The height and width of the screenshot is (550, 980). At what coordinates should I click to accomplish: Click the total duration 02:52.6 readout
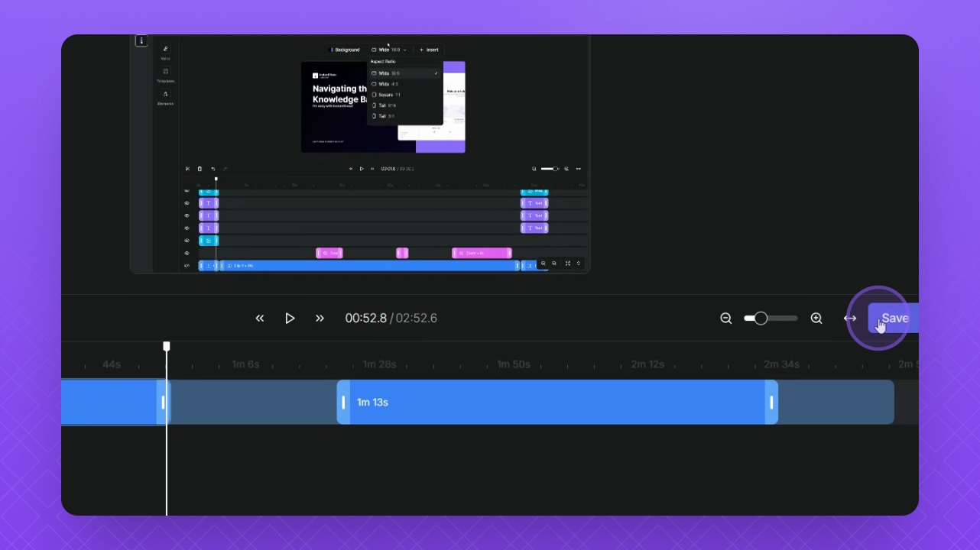coord(417,319)
